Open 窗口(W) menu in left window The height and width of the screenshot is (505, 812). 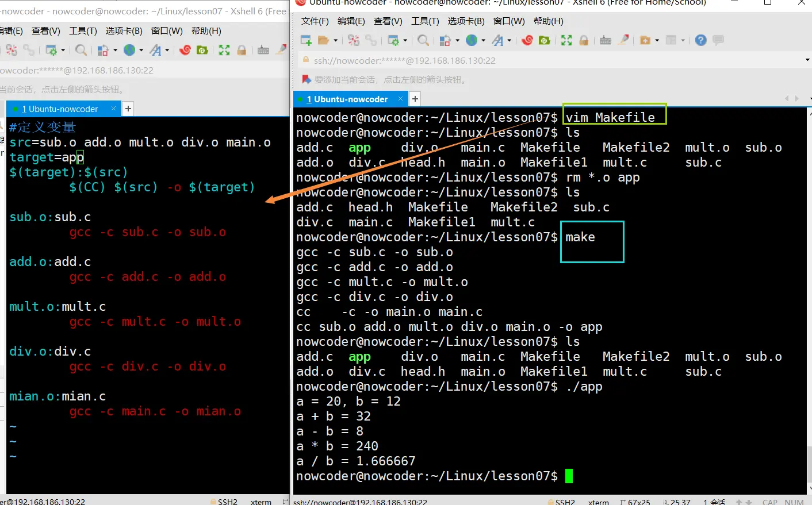[167, 31]
